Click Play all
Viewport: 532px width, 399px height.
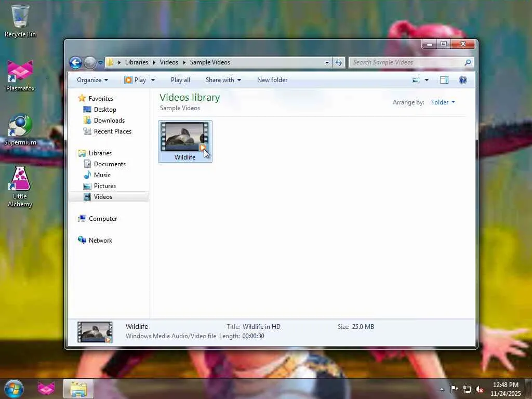tap(180, 80)
